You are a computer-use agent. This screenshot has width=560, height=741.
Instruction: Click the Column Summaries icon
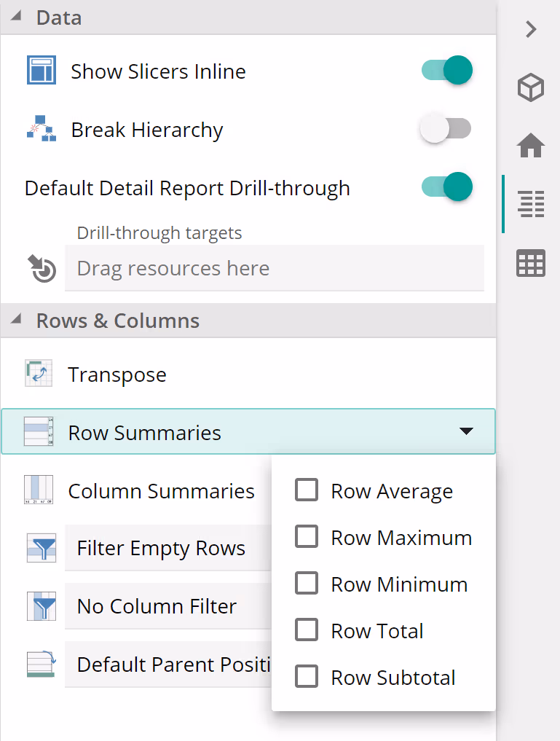[x=38, y=490]
